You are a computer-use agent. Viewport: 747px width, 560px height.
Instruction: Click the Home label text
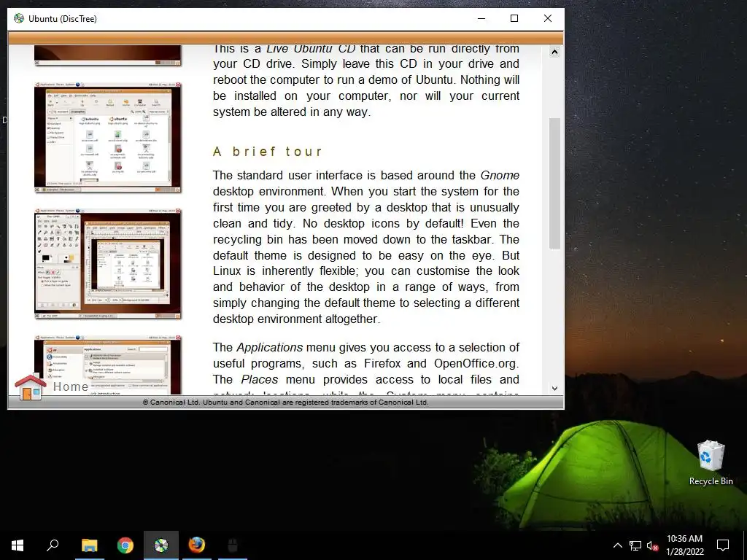click(x=71, y=386)
